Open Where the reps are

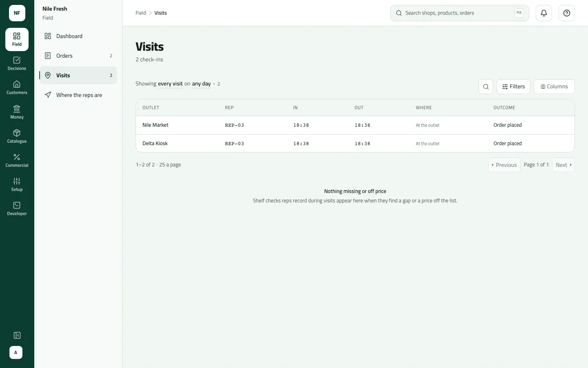78,95
